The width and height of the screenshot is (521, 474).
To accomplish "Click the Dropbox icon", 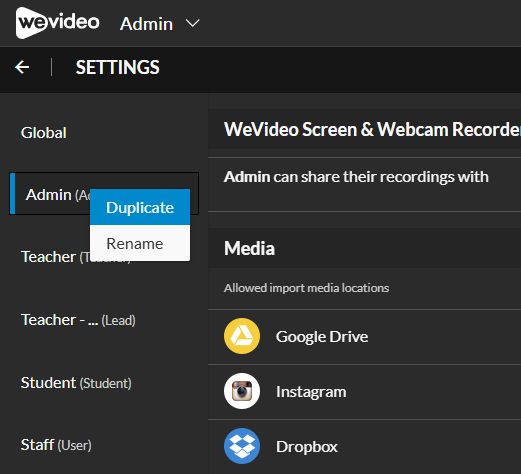I will coord(242,446).
